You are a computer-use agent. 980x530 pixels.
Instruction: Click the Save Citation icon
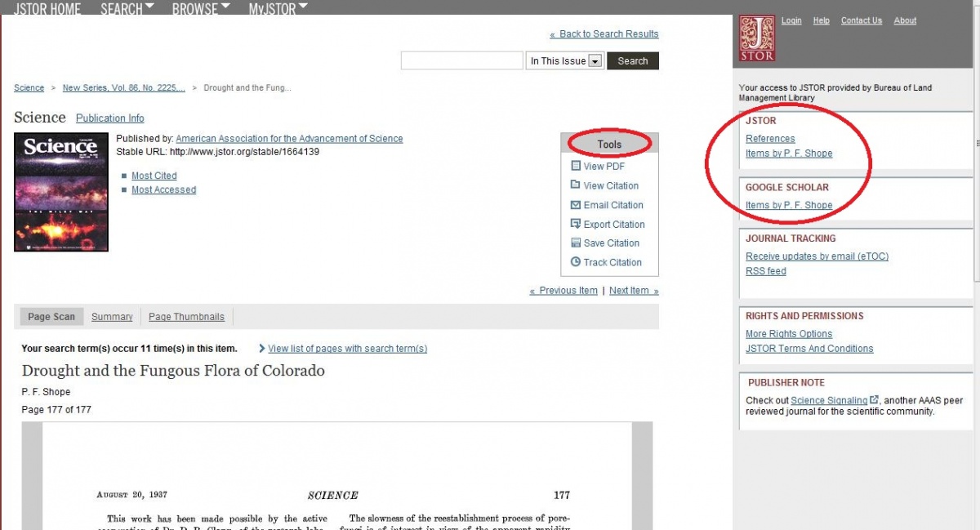coord(575,243)
